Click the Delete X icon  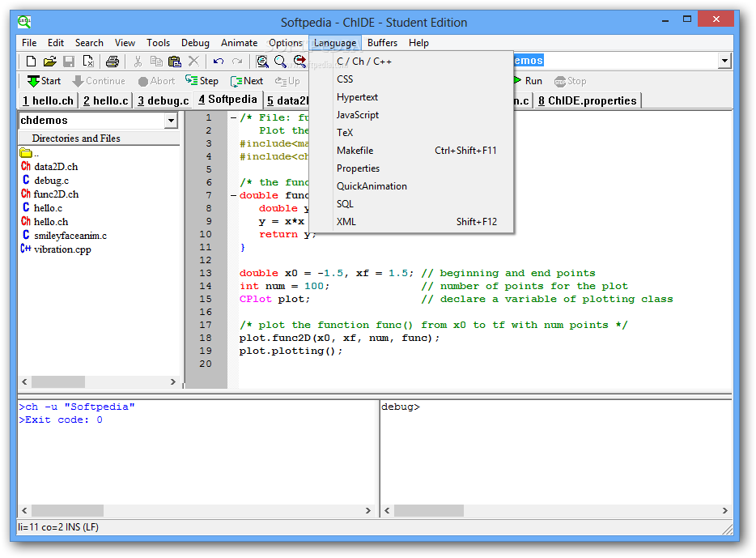(193, 62)
